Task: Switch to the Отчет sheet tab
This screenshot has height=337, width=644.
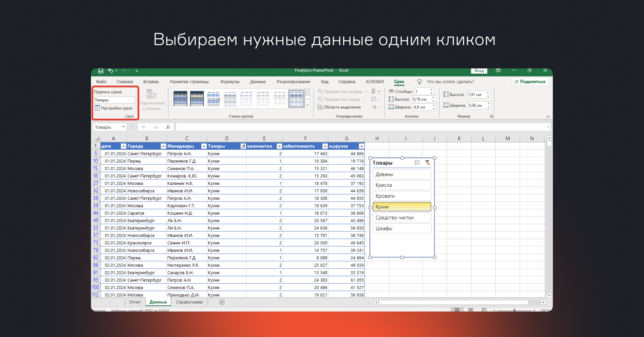Action: (x=135, y=302)
